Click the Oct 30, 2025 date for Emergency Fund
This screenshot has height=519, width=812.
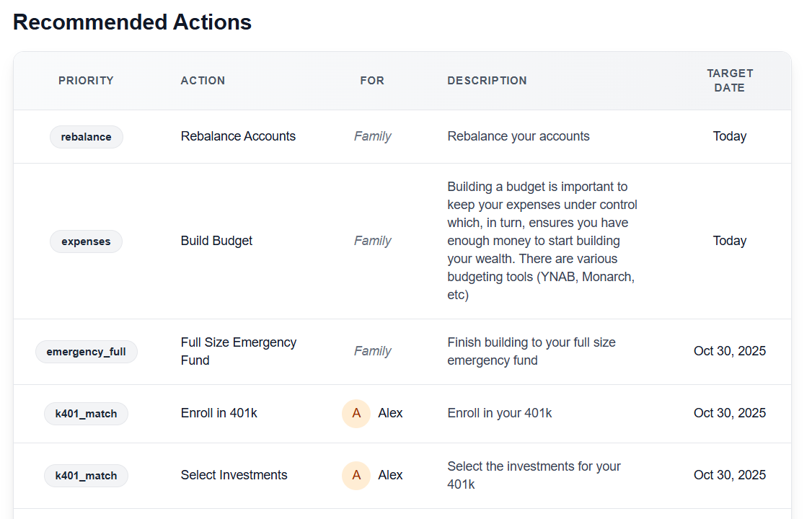pos(729,351)
